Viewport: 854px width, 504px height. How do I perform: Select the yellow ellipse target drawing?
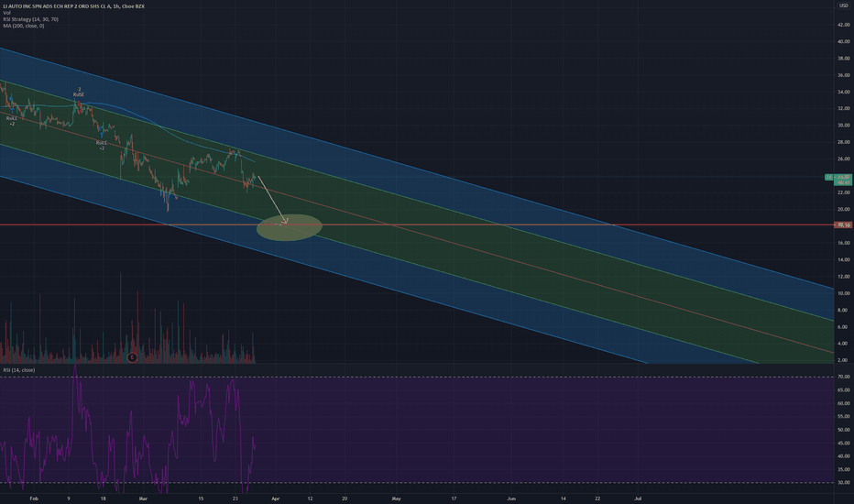(290, 227)
